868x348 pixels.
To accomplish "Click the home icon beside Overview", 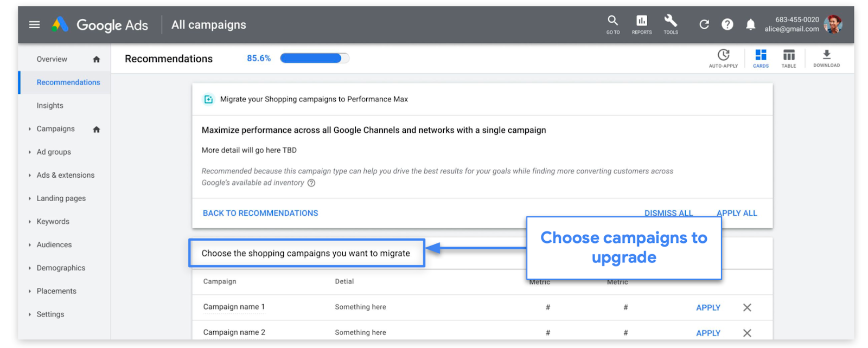I will 97,60.
